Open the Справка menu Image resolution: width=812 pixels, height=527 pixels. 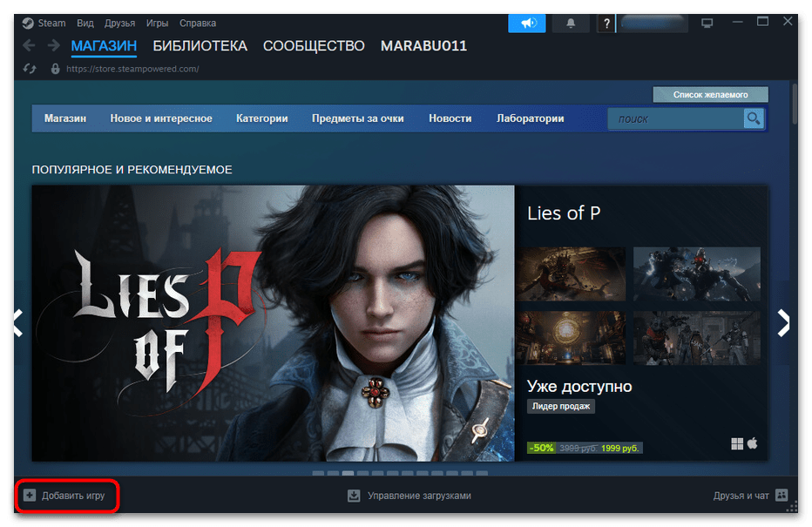[x=198, y=23]
